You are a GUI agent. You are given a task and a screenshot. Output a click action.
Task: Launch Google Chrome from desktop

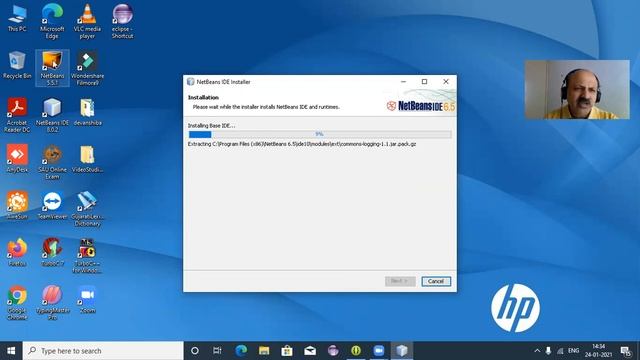tap(17, 303)
